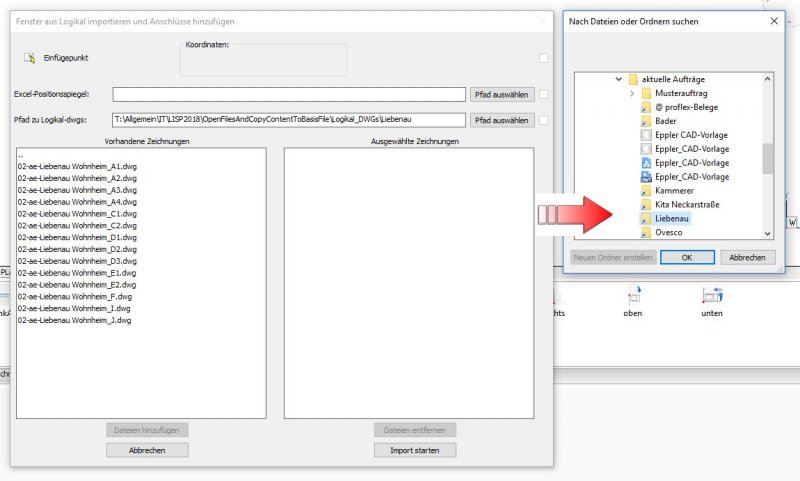Select '02-ae-Liebenau Wohnheim_A1.dwg'
Viewport: 800px width, 481px height.
tap(78, 166)
